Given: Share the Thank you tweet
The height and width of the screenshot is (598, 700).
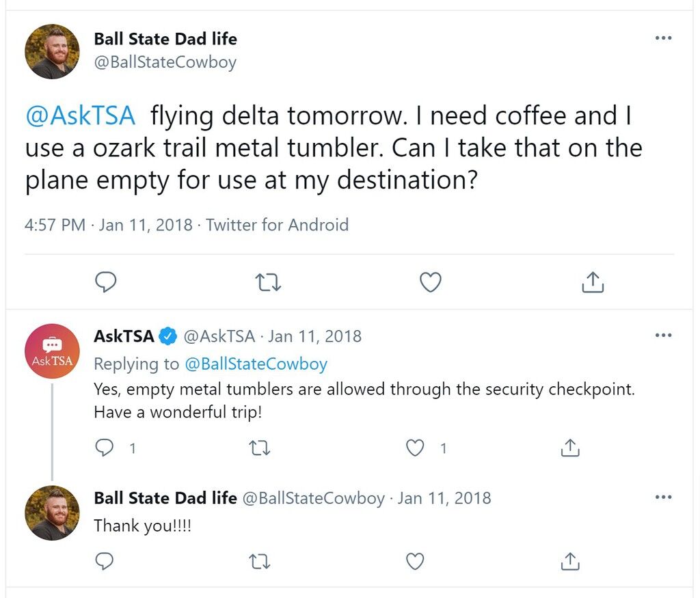Looking at the screenshot, I should coord(570,561).
